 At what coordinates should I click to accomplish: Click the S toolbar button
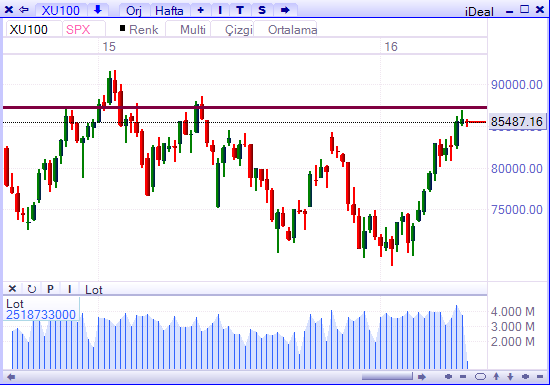262,10
